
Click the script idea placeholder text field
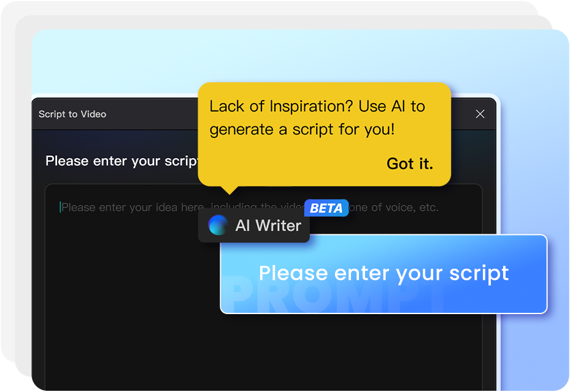[264, 287]
